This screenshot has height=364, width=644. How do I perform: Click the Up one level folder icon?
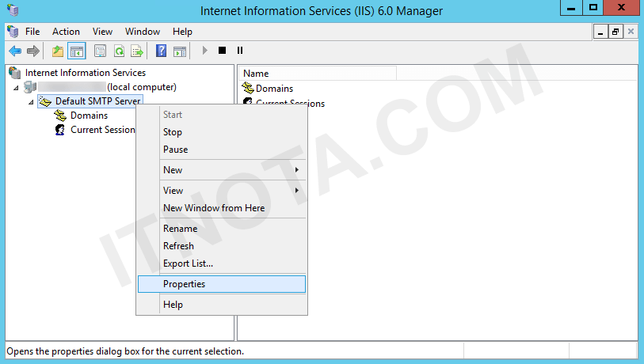point(58,51)
